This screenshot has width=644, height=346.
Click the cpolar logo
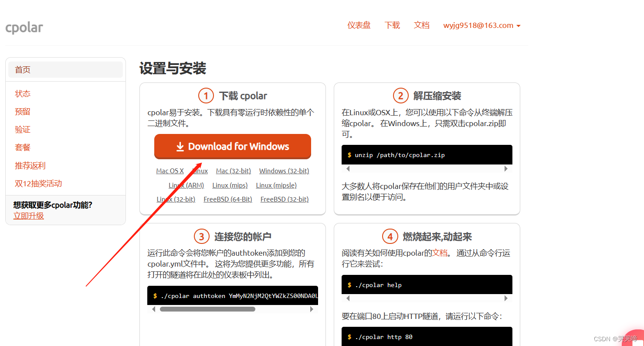[24, 27]
